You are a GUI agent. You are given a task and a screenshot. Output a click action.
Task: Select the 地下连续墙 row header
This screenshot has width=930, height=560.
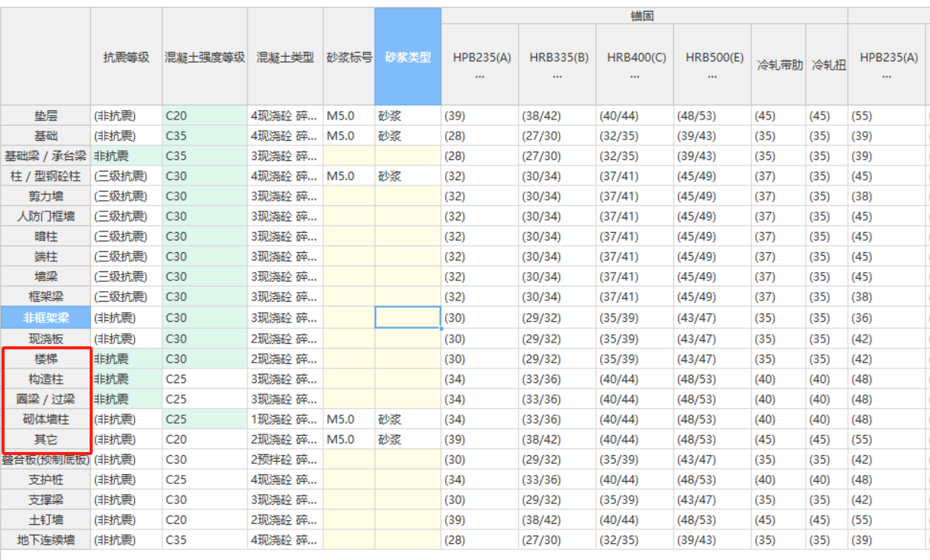click(46, 539)
